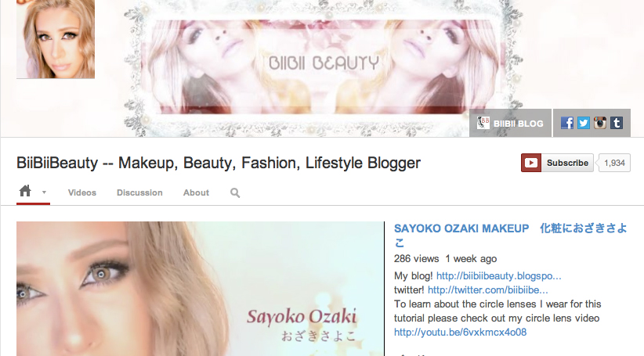Screen dimensions: 644x356
Task: Click the BiiBiiBeauty channel title text
Action: click(x=219, y=163)
